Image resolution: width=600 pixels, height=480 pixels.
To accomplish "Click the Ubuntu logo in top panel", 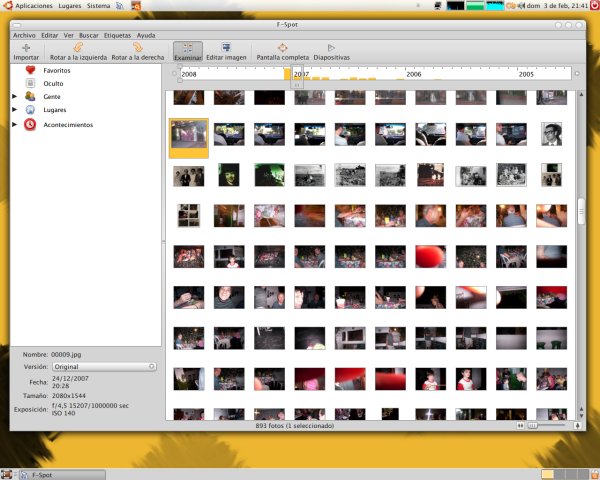I will tap(8, 5).
